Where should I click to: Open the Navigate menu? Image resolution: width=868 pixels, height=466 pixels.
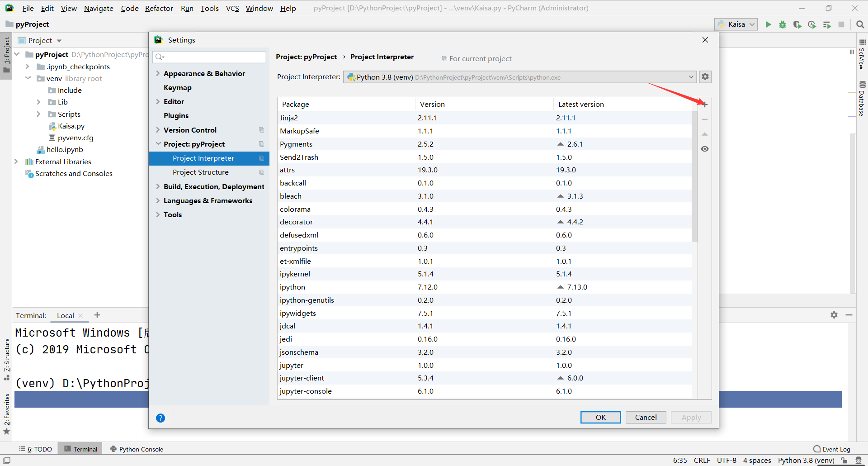(99, 8)
